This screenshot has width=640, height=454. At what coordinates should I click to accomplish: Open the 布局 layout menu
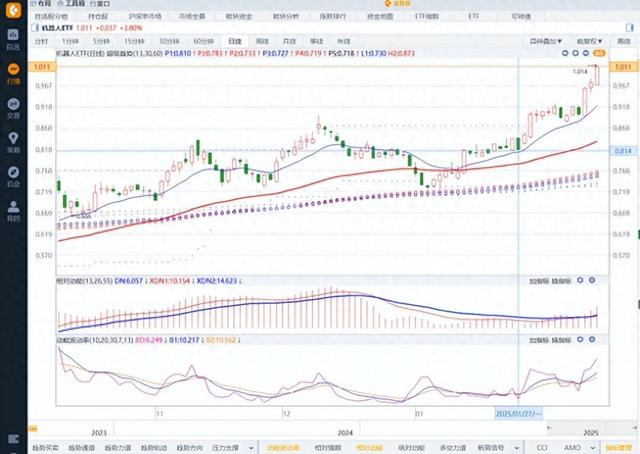click(41, 4)
